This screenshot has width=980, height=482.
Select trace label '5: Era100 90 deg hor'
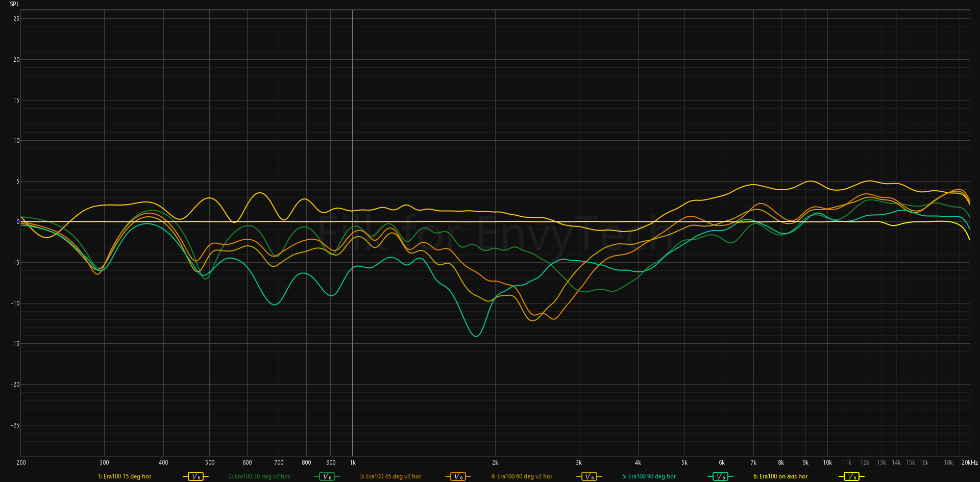(x=649, y=476)
